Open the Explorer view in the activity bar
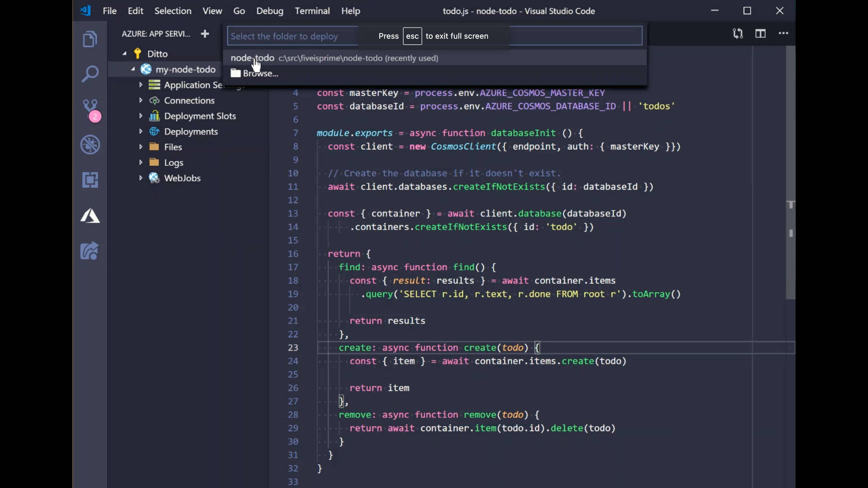 [90, 39]
